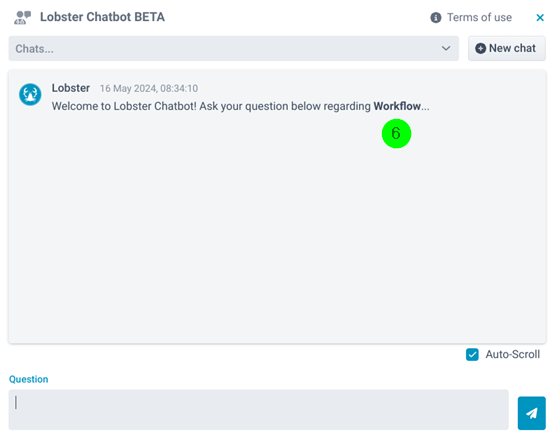The width and height of the screenshot is (554, 439).
Task: Click the bold Workflow text in message
Action: pos(397,106)
